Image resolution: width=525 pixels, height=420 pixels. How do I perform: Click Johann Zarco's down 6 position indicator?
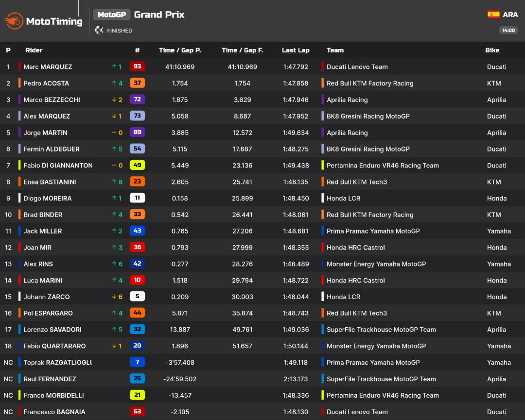click(117, 297)
